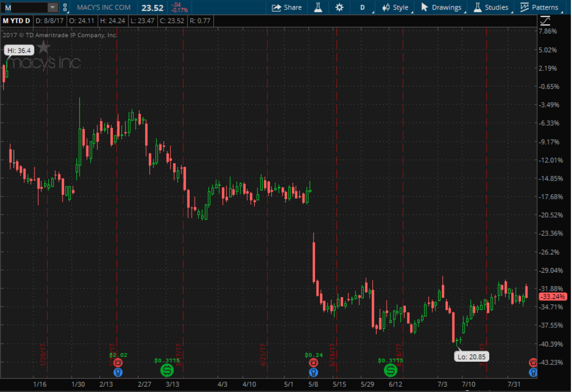
Task: Click the 1/30 date axis label
Action: click(78, 385)
